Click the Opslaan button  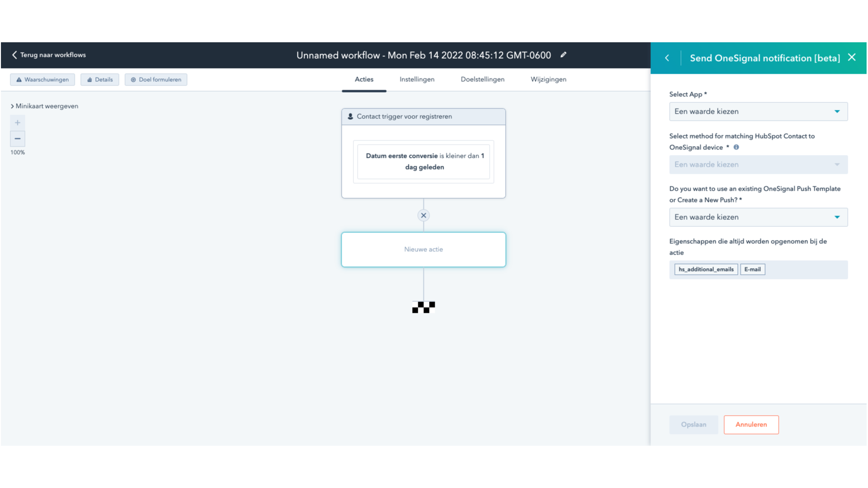click(693, 424)
